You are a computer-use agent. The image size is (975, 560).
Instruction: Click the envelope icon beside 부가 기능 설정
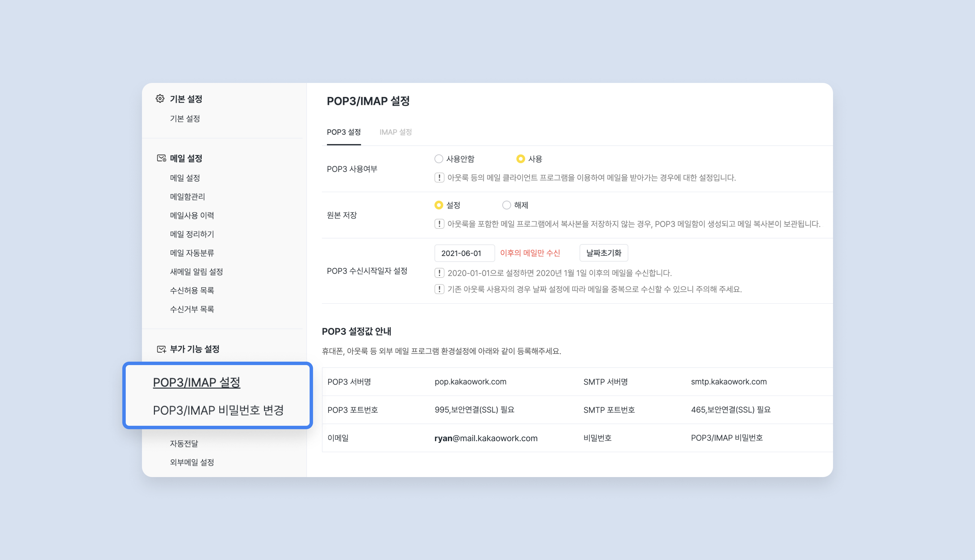click(x=161, y=349)
